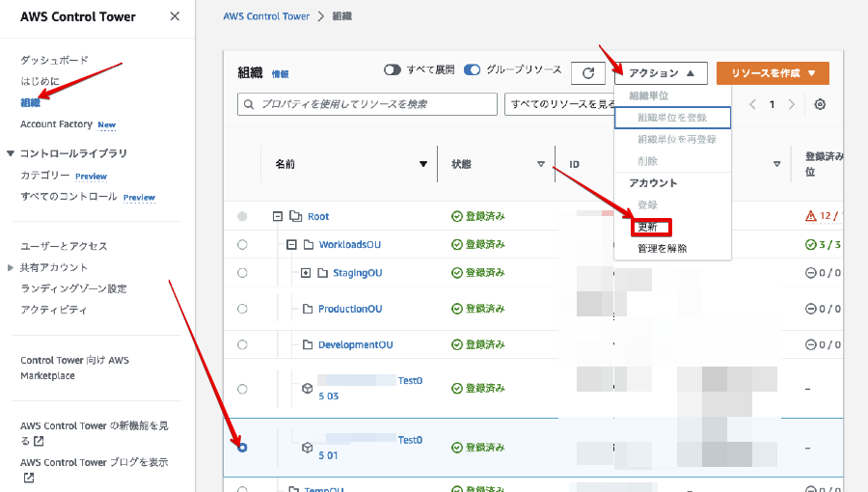Click 組織単位を登録 menu item
868x492 pixels.
(x=672, y=118)
